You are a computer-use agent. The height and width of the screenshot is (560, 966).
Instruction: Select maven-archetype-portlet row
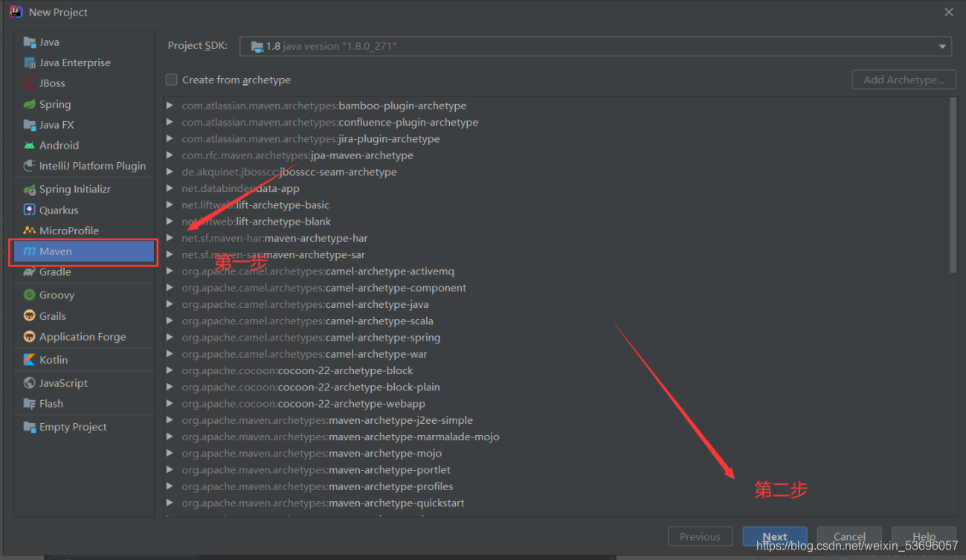click(556, 470)
